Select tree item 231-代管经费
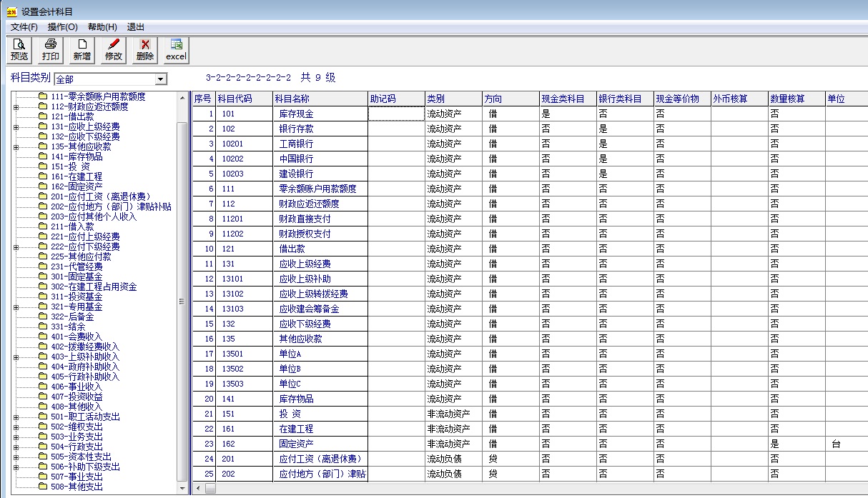The height and width of the screenshot is (498, 868). 77,267
